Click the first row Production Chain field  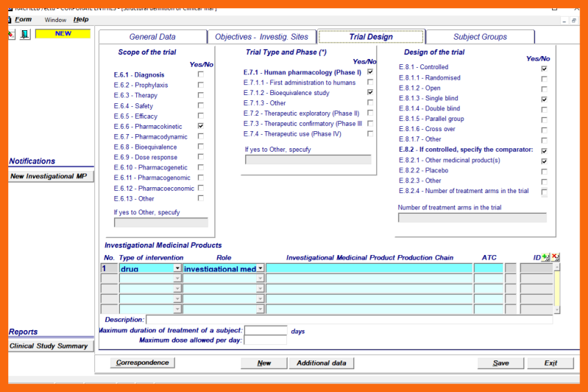coord(369,268)
